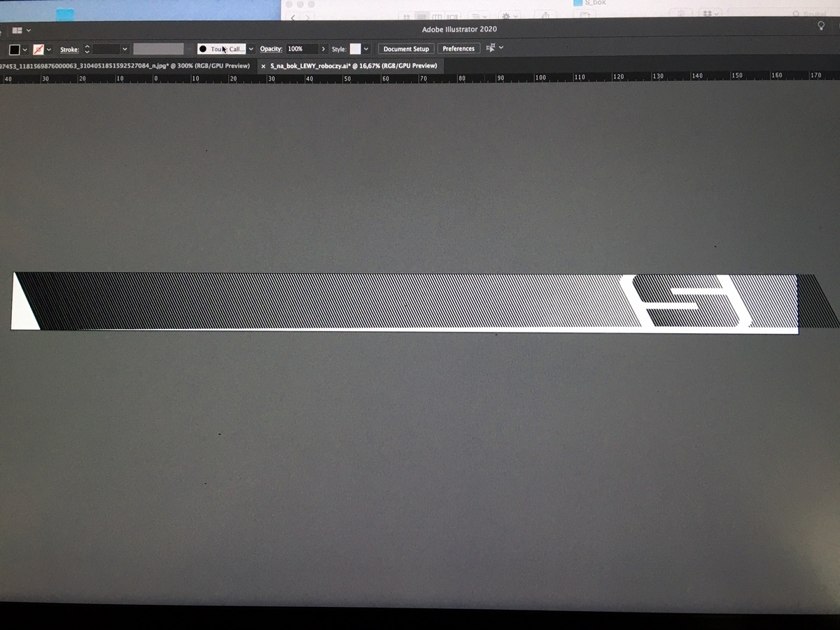Open the Style dropdown arrow

pos(366,49)
